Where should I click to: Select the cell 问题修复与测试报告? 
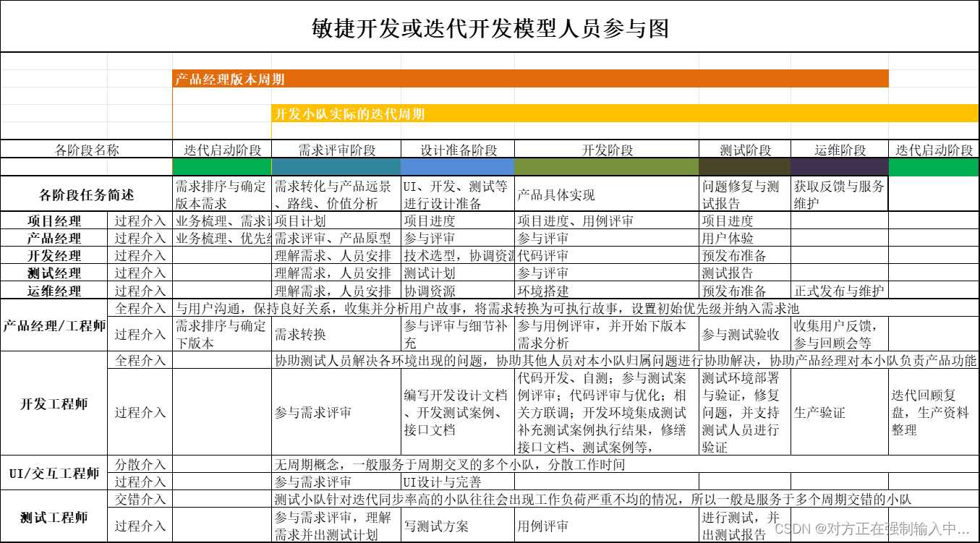(x=745, y=194)
